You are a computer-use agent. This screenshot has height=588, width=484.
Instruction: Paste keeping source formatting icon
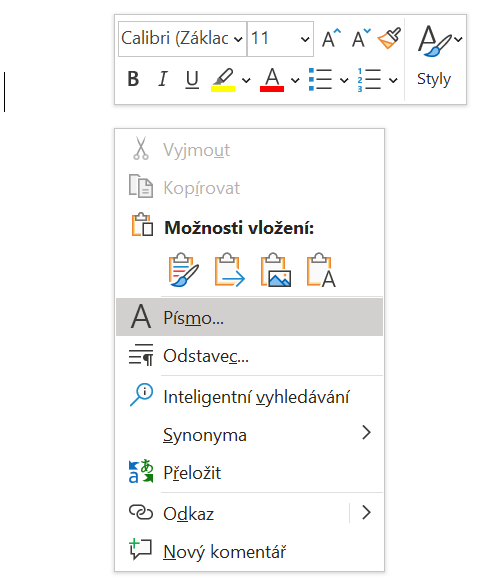[183, 270]
